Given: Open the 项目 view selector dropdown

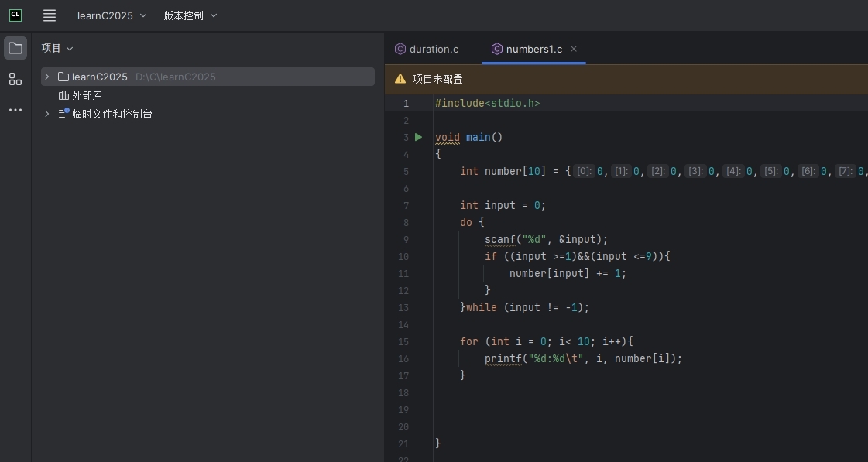Looking at the screenshot, I should pos(57,48).
